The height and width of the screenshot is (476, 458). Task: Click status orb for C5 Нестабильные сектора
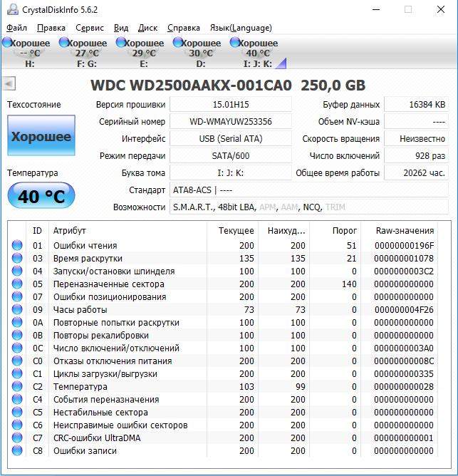coord(17,413)
